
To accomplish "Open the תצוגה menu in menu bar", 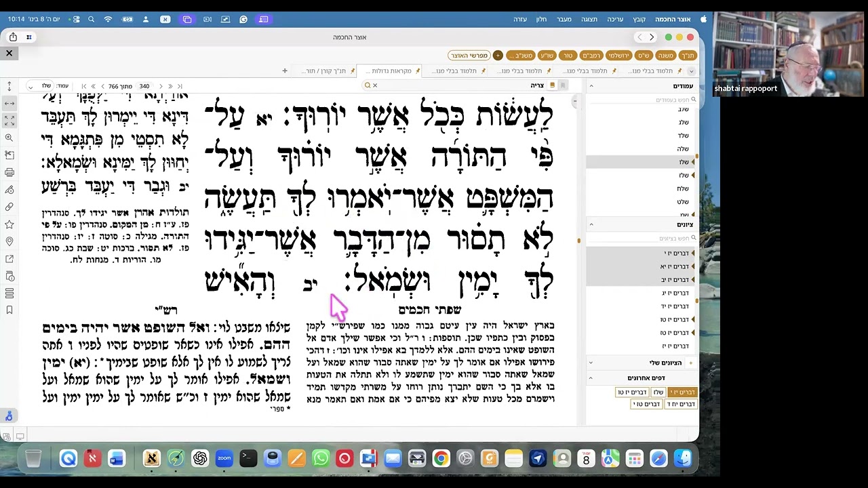I will (589, 19).
